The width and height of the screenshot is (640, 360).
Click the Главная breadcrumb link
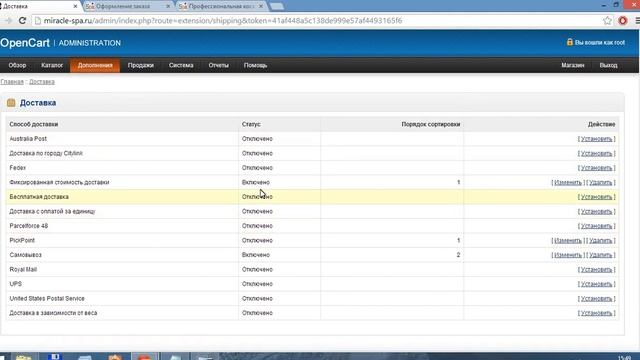12,82
